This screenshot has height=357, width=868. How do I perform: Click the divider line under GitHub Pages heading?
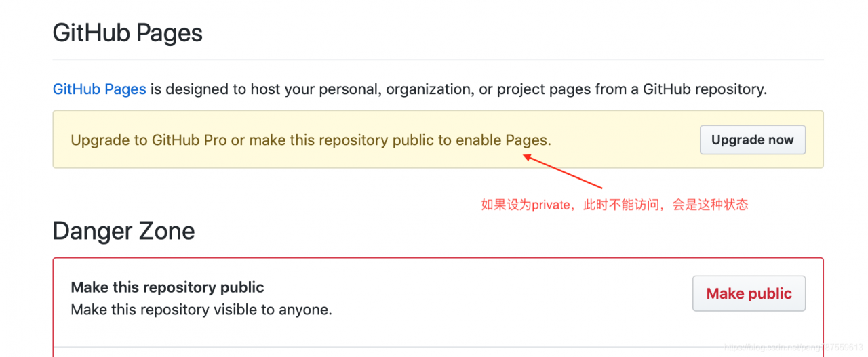click(438, 60)
